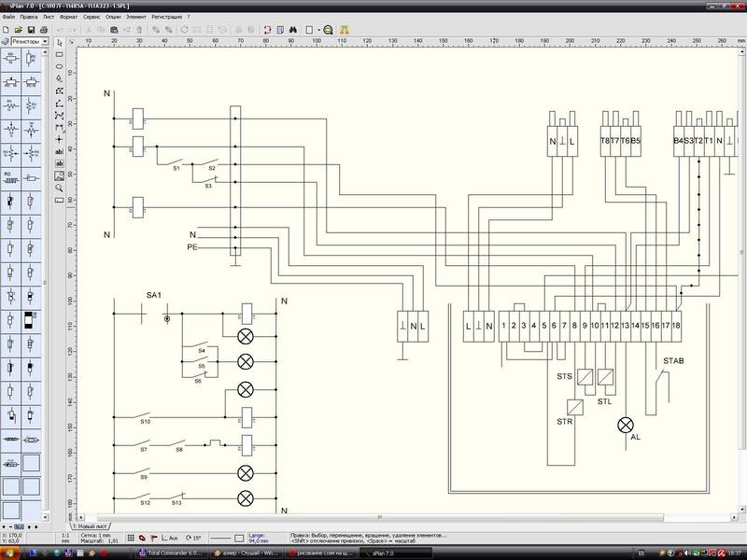Image resolution: width=747 pixels, height=560 pixels.
Task: Open the Лист menu
Action: pos(49,17)
